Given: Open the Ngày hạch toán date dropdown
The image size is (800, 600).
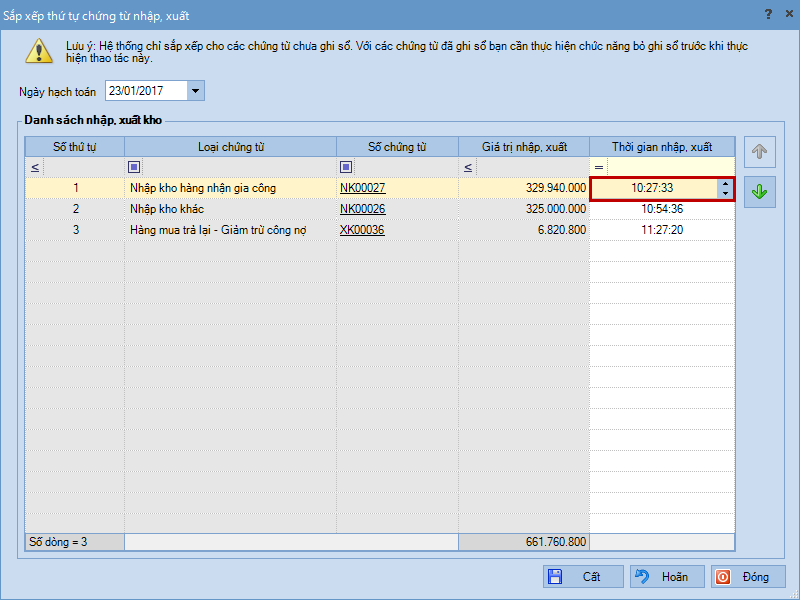Looking at the screenshot, I should (x=195, y=91).
